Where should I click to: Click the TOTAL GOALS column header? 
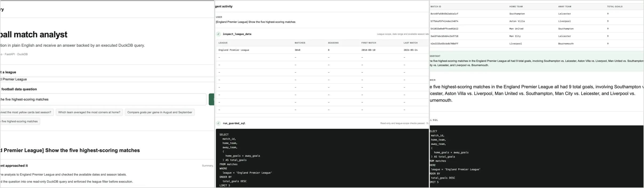pyautogui.click(x=615, y=6)
